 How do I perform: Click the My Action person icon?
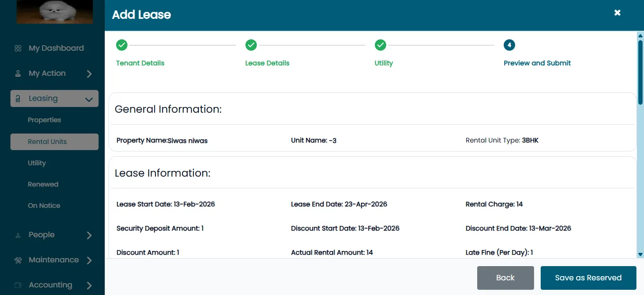[18, 73]
